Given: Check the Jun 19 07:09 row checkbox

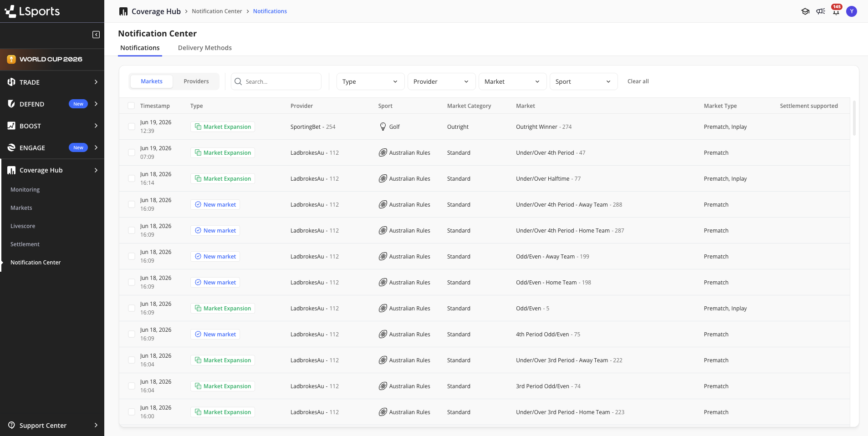Looking at the screenshot, I should (x=131, y=152).
